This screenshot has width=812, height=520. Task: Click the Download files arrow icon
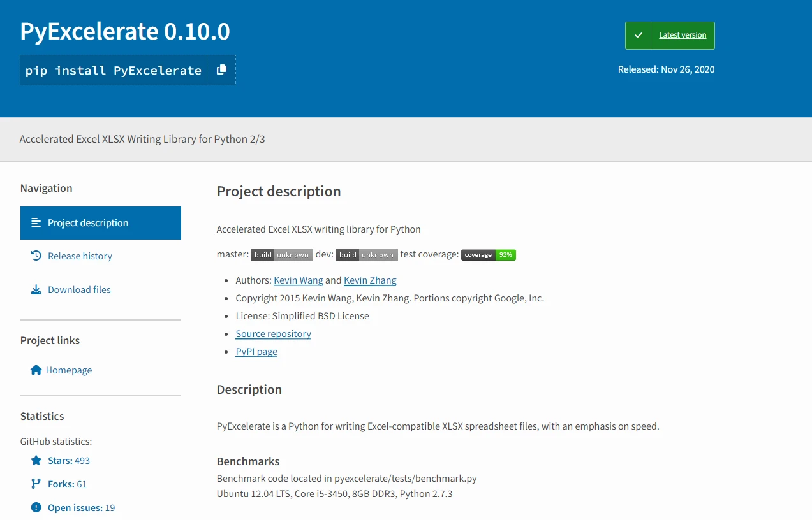click(x=36, y=290)
